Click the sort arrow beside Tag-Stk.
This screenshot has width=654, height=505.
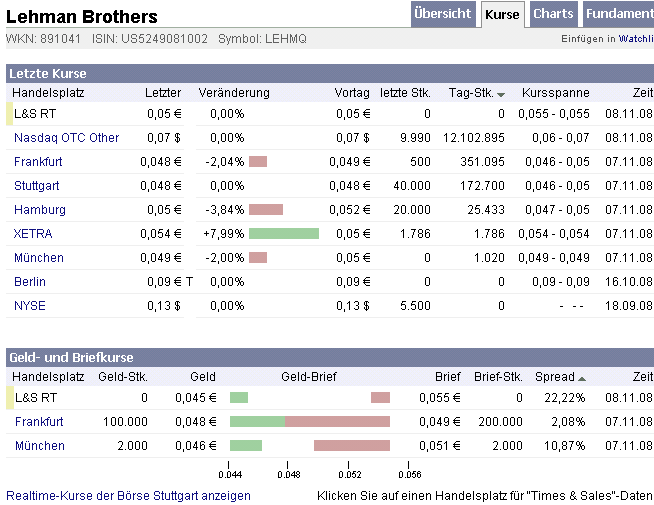point(501,94)
